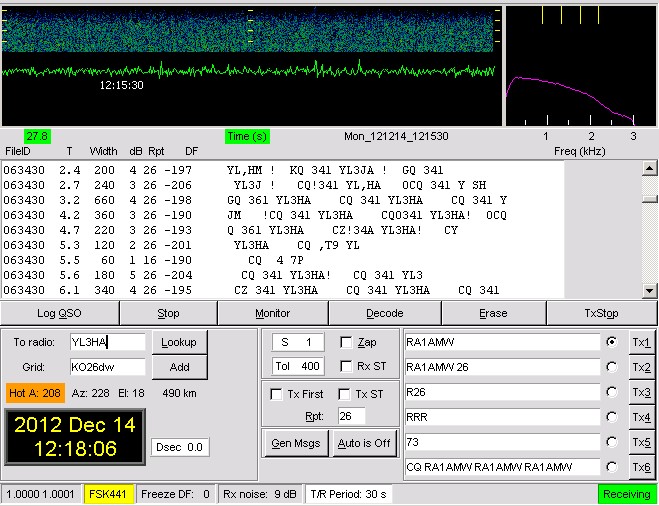The height and width of the screenshot is (506, 659).
Task: Enable the Tx First checkbox
Action: pyautogui.click(x=276, y=394)
